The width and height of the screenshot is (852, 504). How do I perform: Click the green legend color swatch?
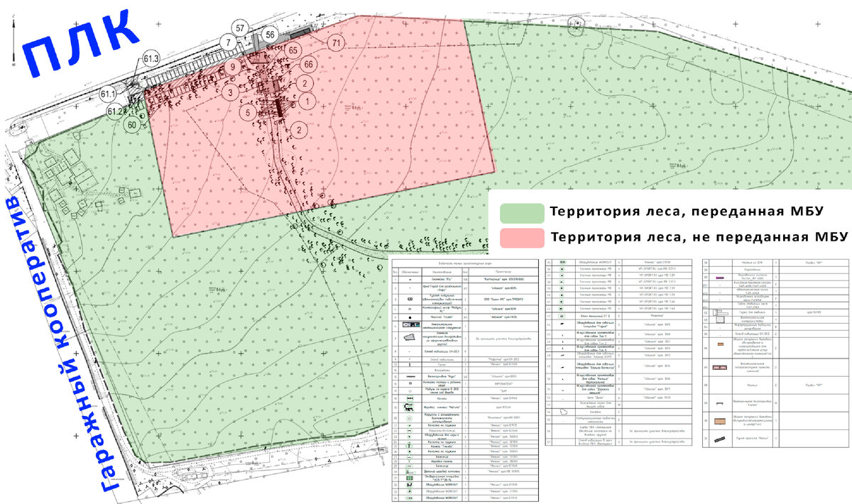[x=520, y=212]
